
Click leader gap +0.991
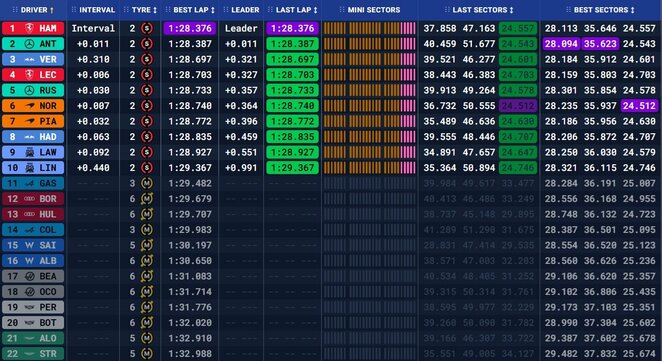(x=241, y=168)
